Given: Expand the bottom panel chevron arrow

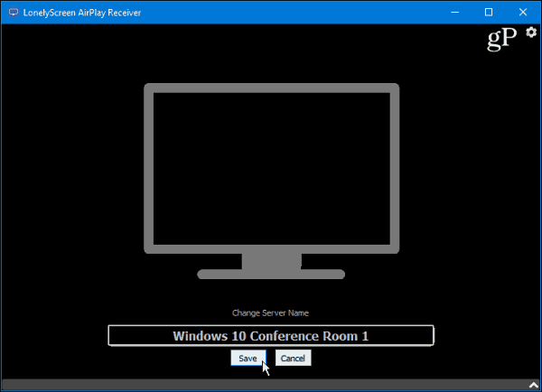Looking at the screenshot, I should [x=534, y=385].
